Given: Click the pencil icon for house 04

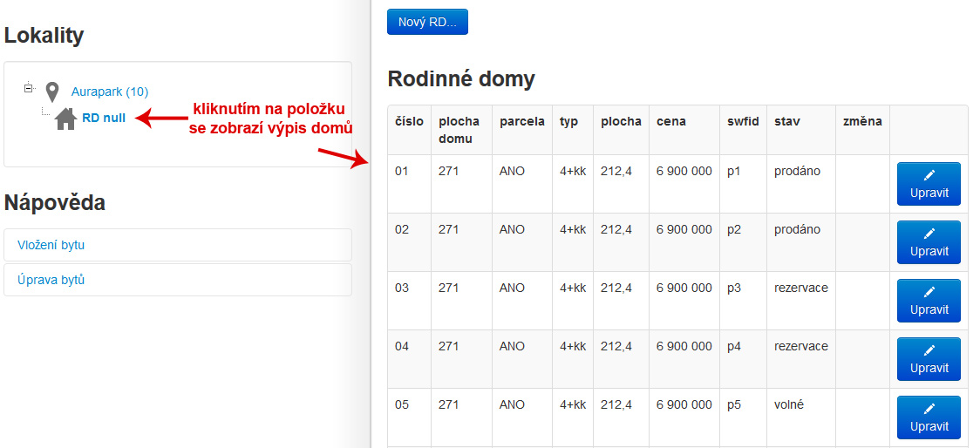Looking at the screenshot, I should 929,350.
